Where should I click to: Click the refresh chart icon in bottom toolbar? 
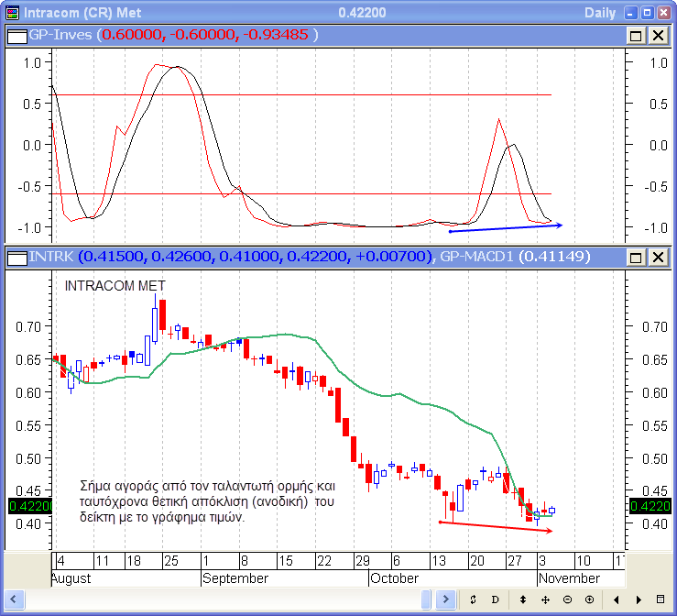click(x=474, y=599)
